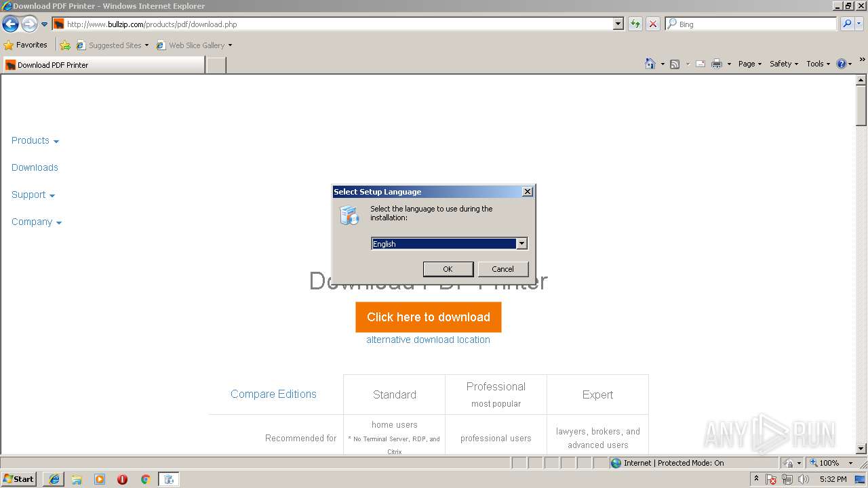Viewport: 868px width, 488px height.
Task: Switch to Internet Explorer taskbar icon
Action: point(54,479)
